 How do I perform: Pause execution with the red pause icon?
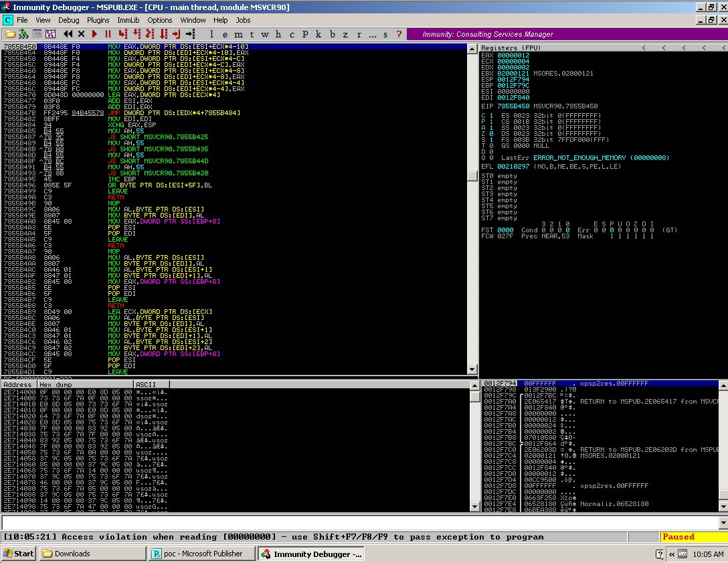coord(108,34)
